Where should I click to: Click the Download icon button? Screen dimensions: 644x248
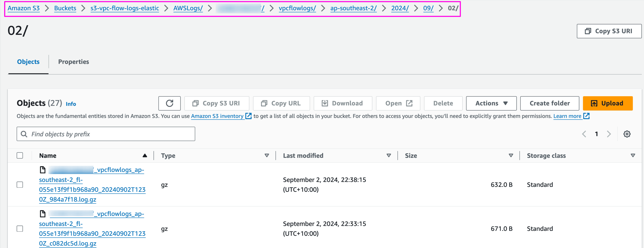coord(325,103)
